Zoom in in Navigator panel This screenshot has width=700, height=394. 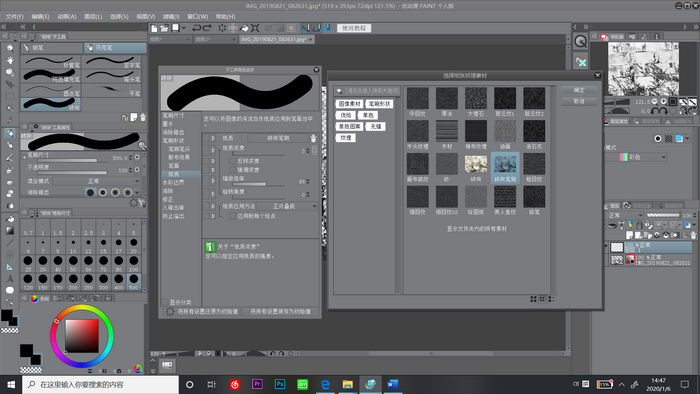664,102
